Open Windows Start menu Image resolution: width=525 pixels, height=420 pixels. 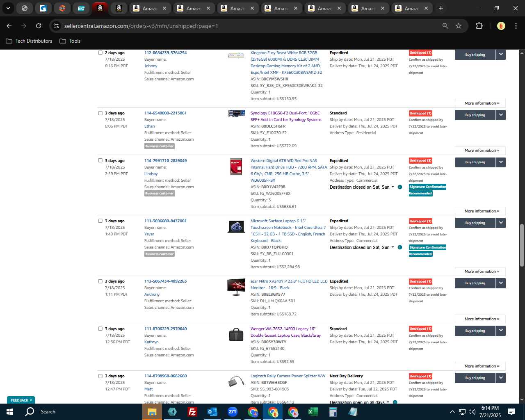point(10,412)
